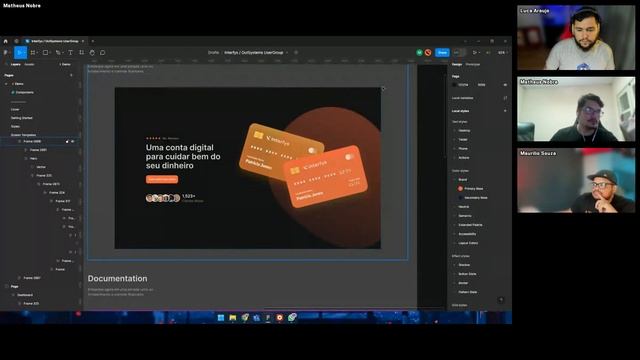Open the Figma main menu icon

point(6,53)
